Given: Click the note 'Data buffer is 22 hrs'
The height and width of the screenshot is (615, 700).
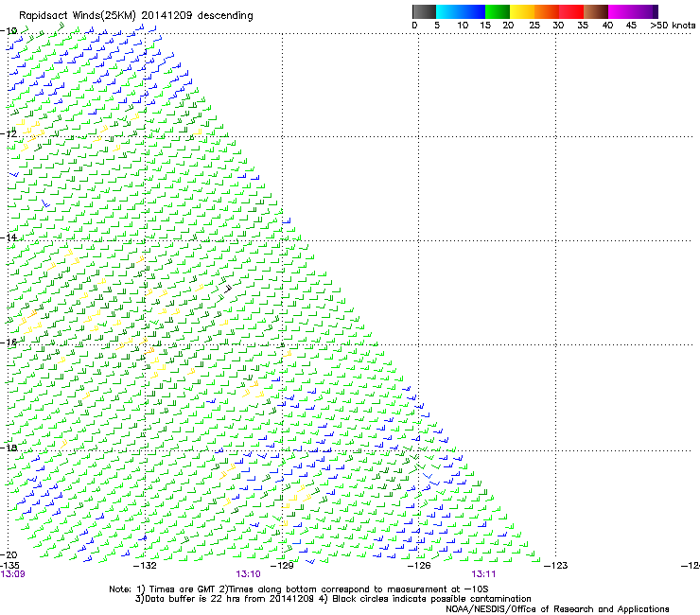Looking at the screenshot, I should [x=190, y=599].
